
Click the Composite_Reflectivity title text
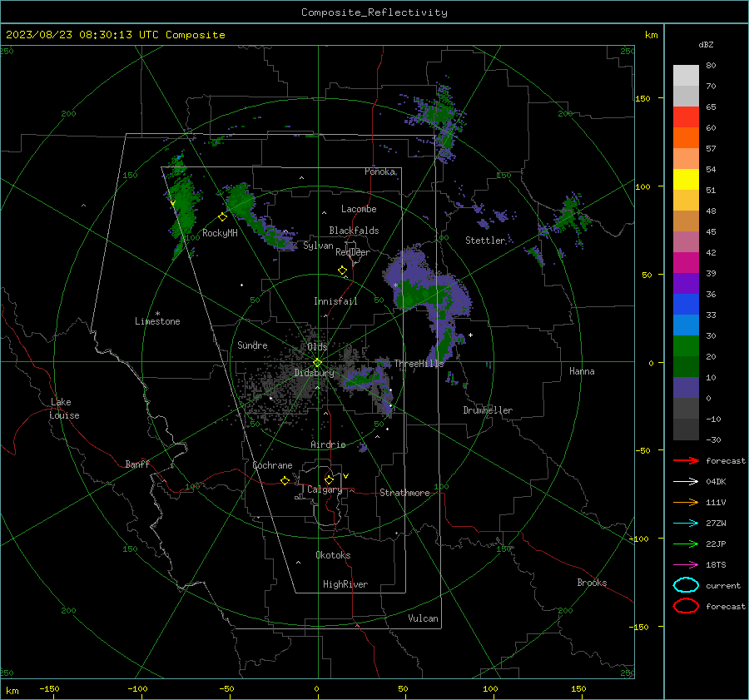374,12
